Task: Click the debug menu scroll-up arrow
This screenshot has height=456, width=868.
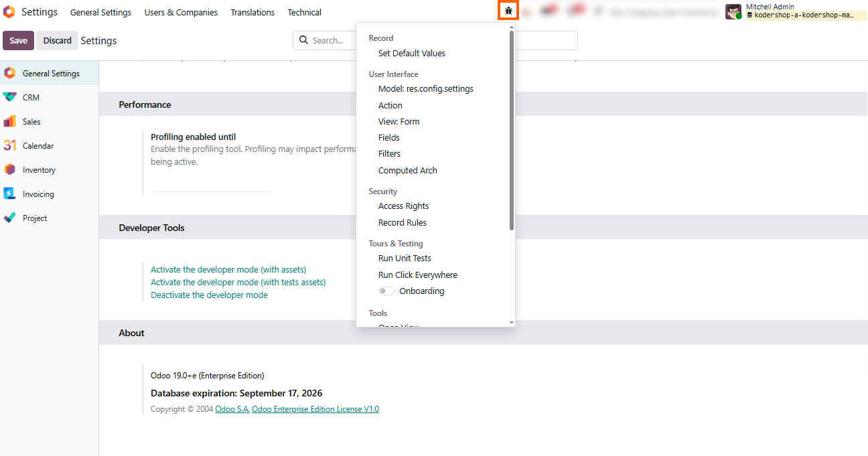Action: coord(512,27)
